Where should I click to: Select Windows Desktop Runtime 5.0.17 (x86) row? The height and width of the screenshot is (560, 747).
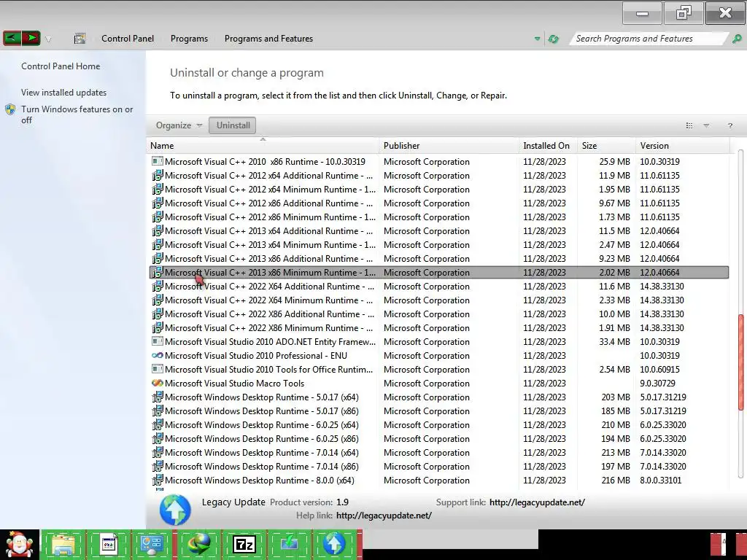coord(438,411)
